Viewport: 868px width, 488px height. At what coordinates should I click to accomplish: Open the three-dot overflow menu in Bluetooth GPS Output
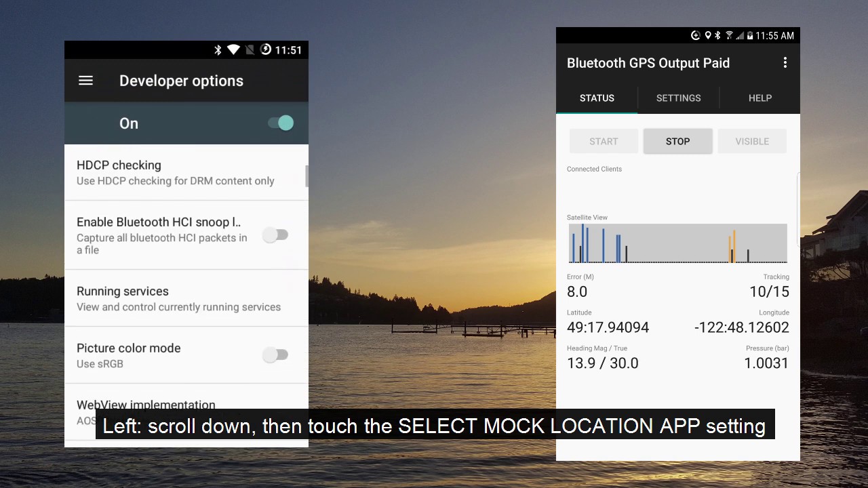pyautogui.click(x=785, y=62)
